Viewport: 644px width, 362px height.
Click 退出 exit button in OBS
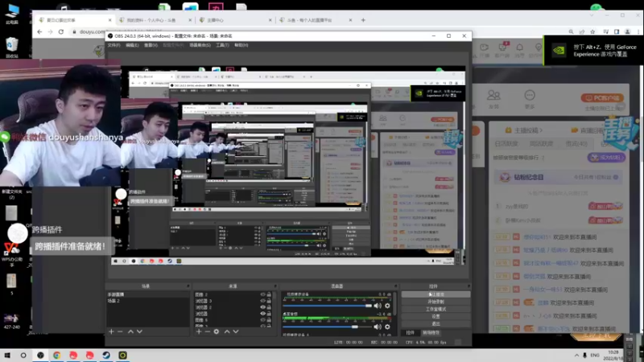[x=436, y=324]
